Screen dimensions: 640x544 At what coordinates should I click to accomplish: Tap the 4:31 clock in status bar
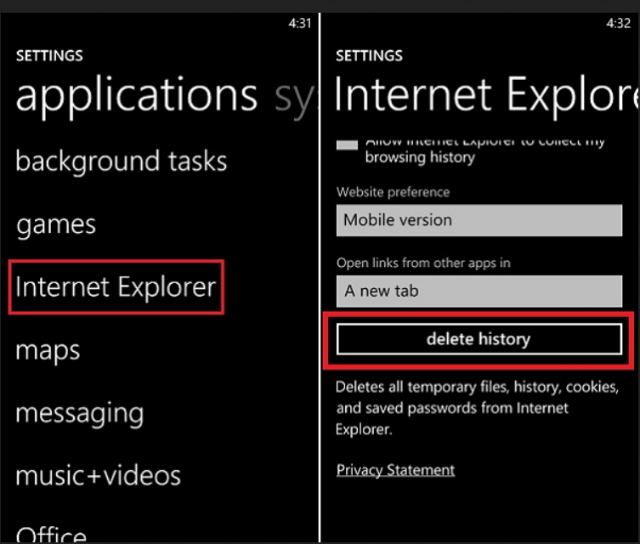(x=299, y=20)
